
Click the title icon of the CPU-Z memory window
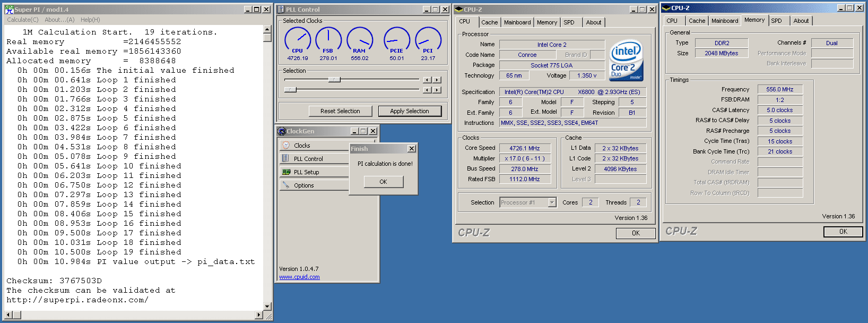666,8
